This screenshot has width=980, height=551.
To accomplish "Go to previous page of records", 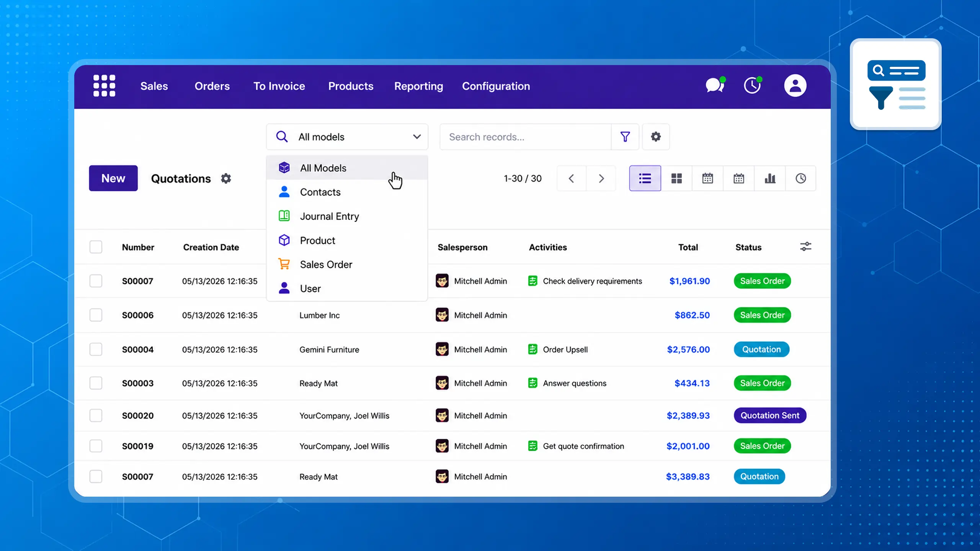I will [x=572, y=178].
